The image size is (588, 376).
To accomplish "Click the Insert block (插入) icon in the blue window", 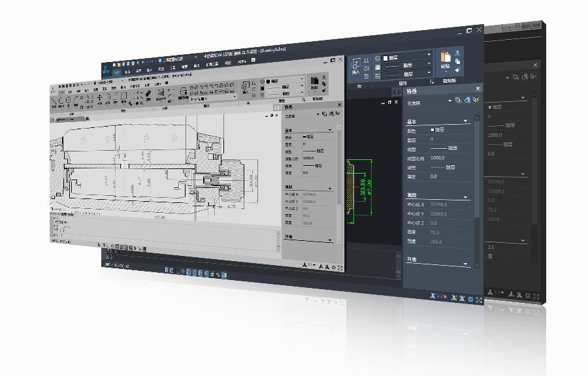I will point(355,65).
